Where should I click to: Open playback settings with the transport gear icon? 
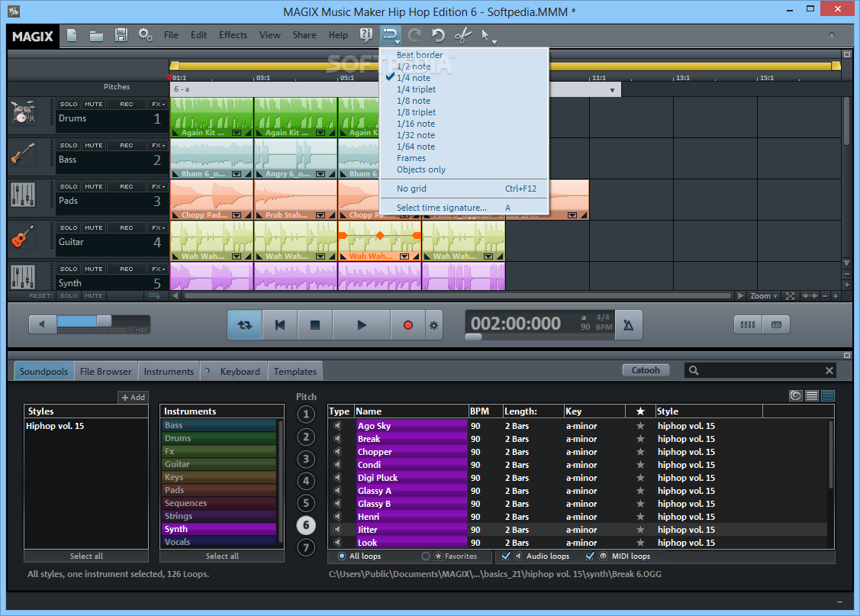tap(434, 325)
